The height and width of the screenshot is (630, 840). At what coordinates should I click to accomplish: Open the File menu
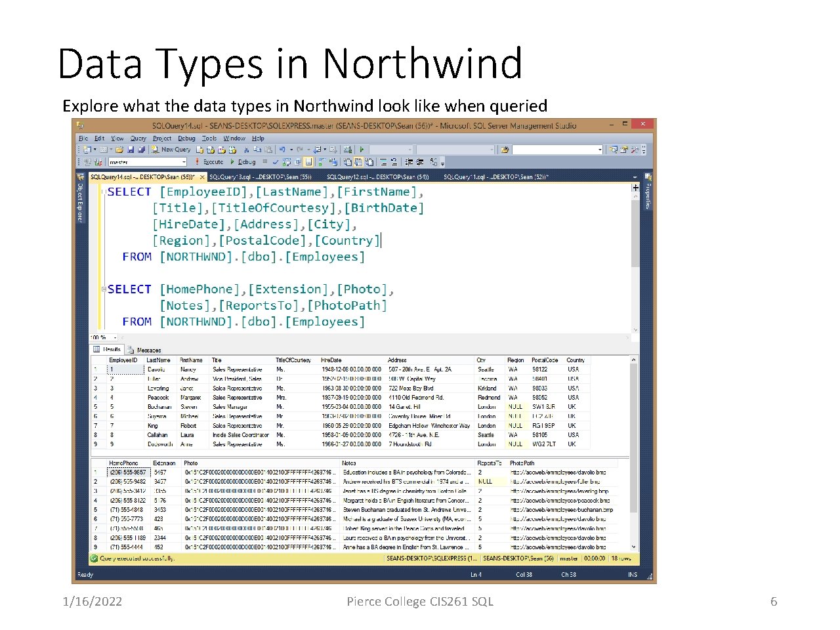pyautogui.click(x=83, y=138)
